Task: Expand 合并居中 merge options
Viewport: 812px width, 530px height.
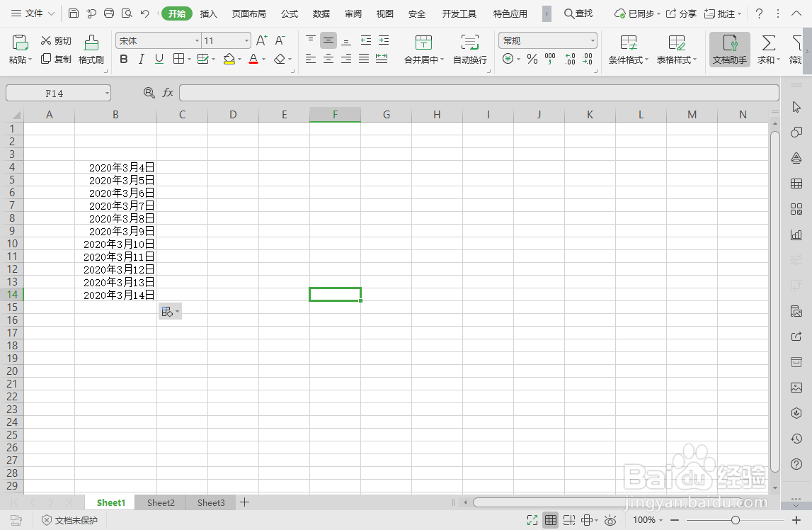Action: coord(442,60)
